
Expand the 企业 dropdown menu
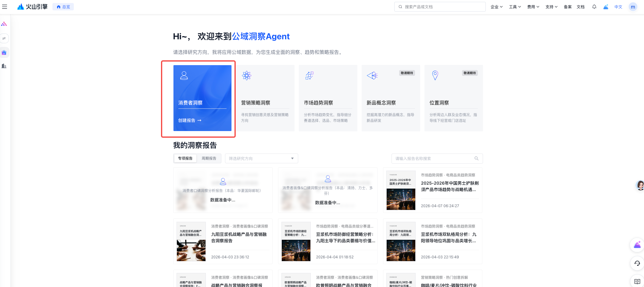pyautogui.click(x=496, y=7)
